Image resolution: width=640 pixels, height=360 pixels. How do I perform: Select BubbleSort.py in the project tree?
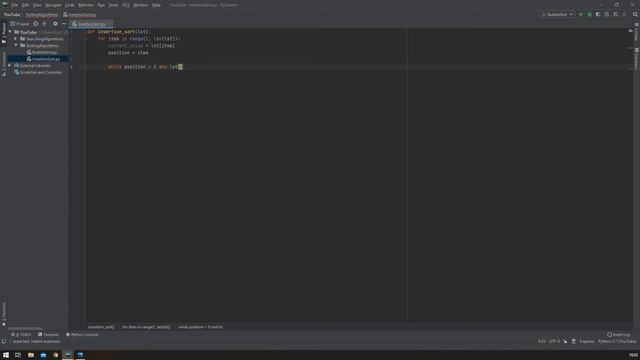tap(42, 52)
